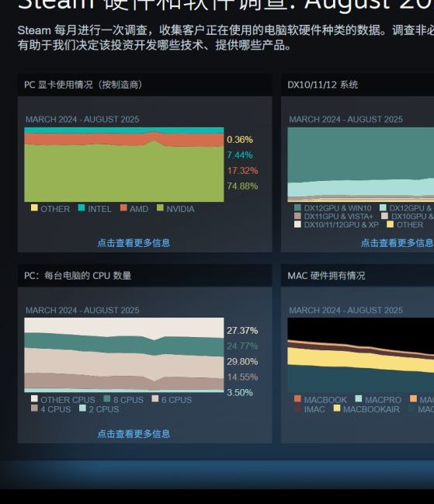
Task: Click the INTEL legend label
Action: 99,209
